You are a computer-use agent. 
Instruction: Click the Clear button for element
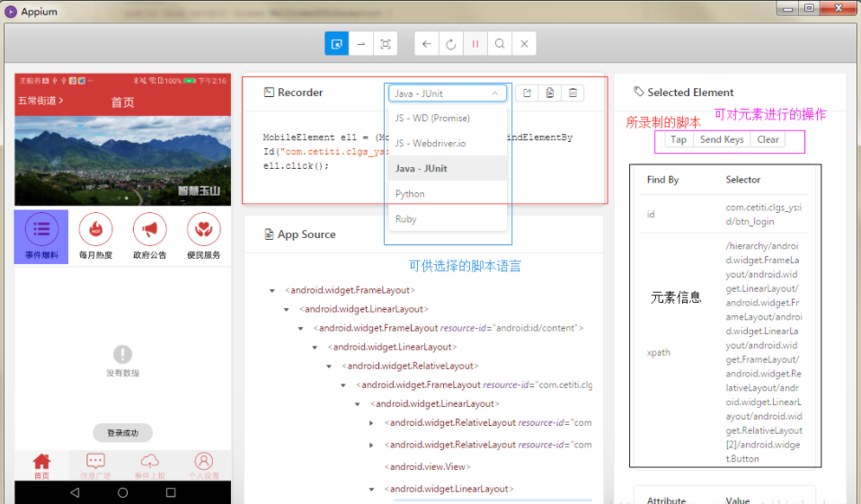pyautogui.click(x=768, y=139)
